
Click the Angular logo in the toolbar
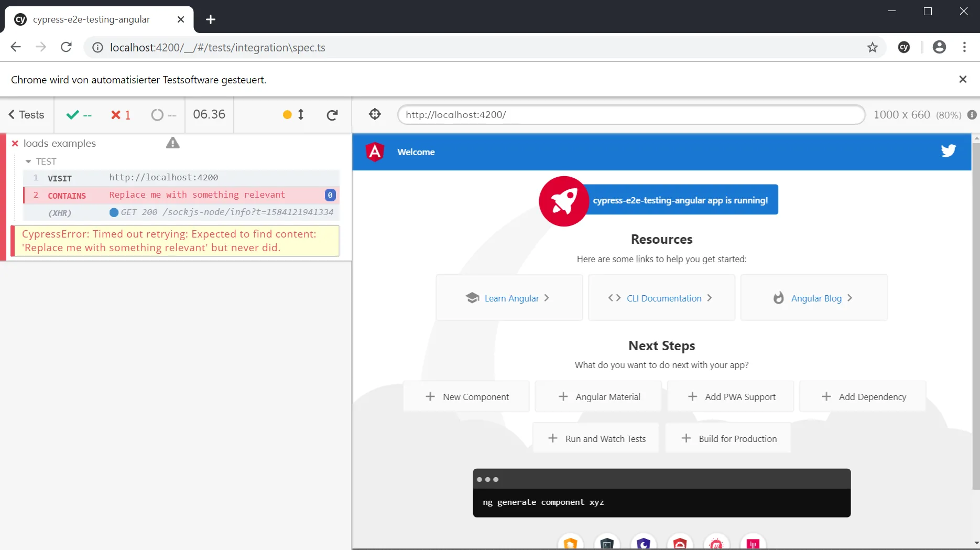[375, 152]
